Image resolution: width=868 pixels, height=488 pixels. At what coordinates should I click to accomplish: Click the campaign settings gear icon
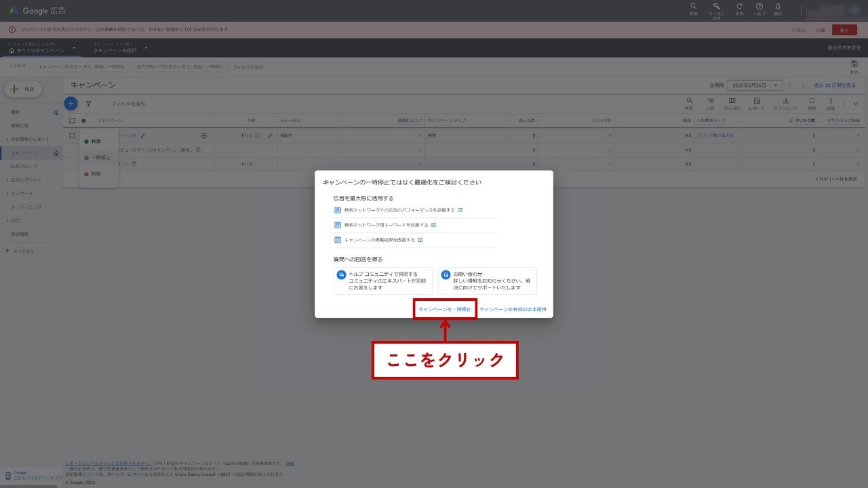(203, 136)
